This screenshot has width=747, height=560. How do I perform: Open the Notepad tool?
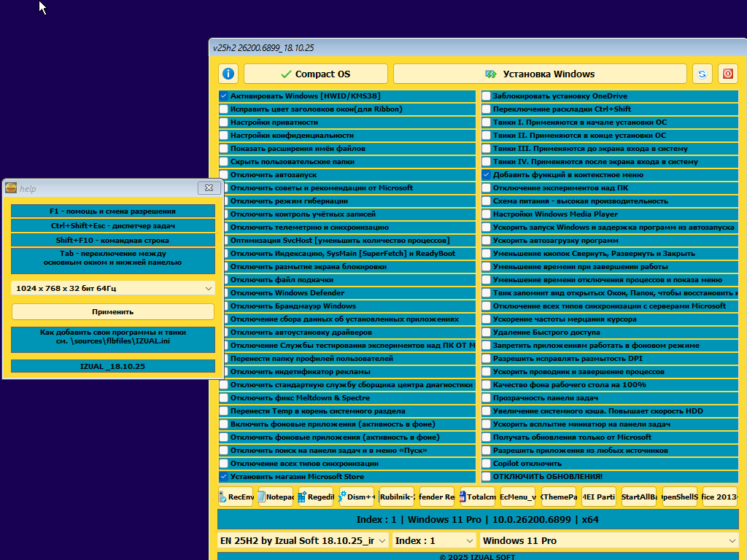(x=276, y=497)
